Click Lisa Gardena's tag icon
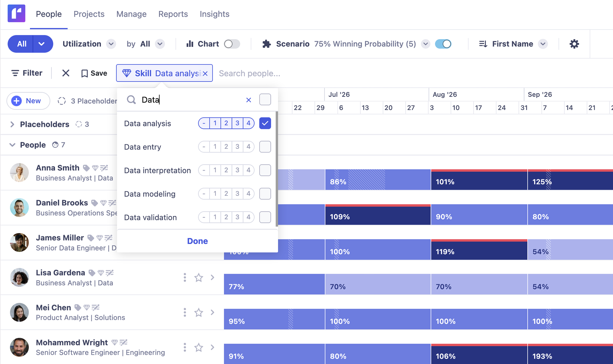This screenshot has height=364, width=613. [x=92, y=273]
